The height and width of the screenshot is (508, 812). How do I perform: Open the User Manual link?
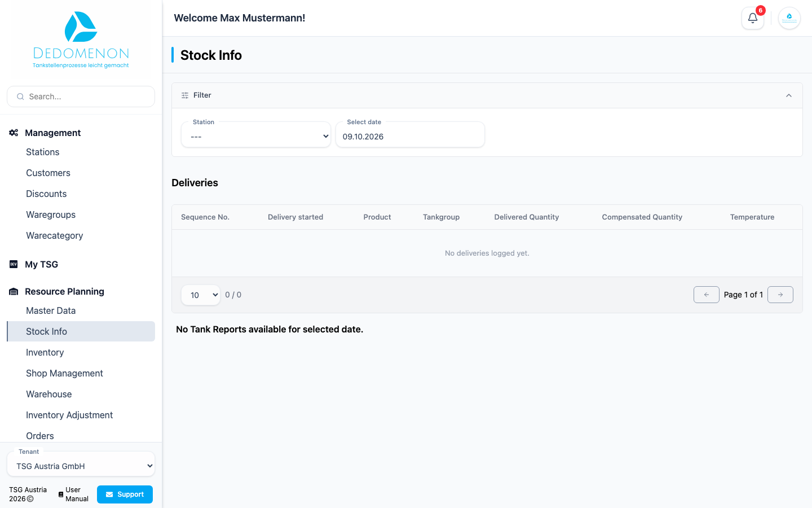(73, 494)
